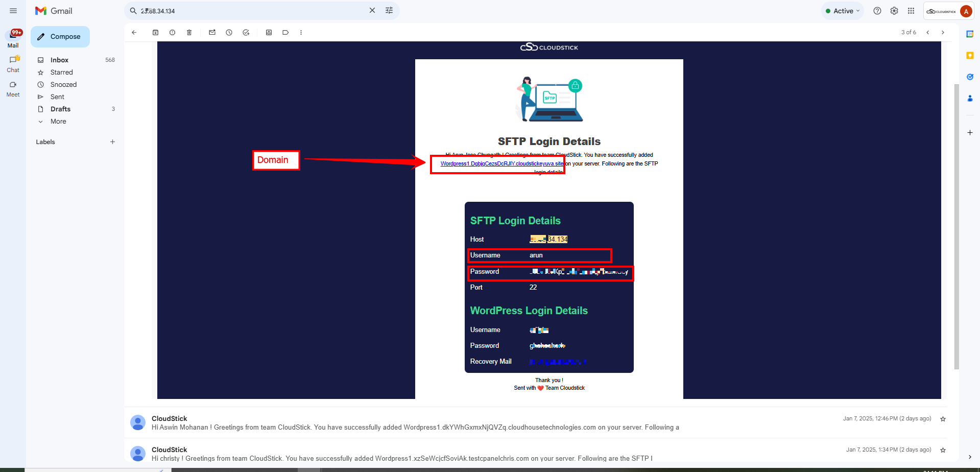Snooze this email conversation
Screen dimensions: 980x472
[229, 33]
